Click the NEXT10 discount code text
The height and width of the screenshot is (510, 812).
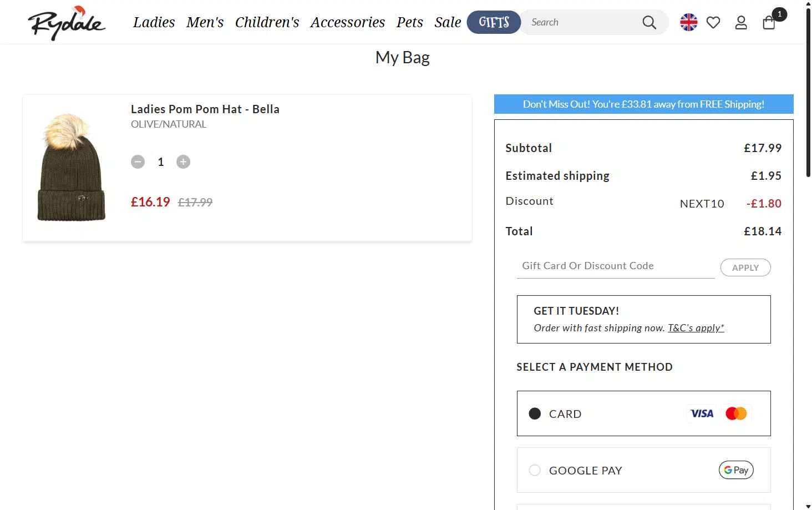pos(702,204)
